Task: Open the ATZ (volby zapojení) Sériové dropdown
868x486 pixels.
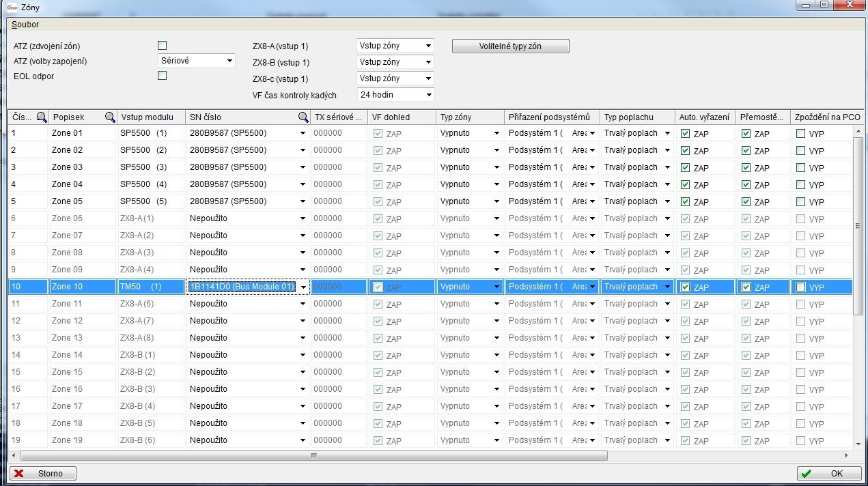Action: point(197,61)
